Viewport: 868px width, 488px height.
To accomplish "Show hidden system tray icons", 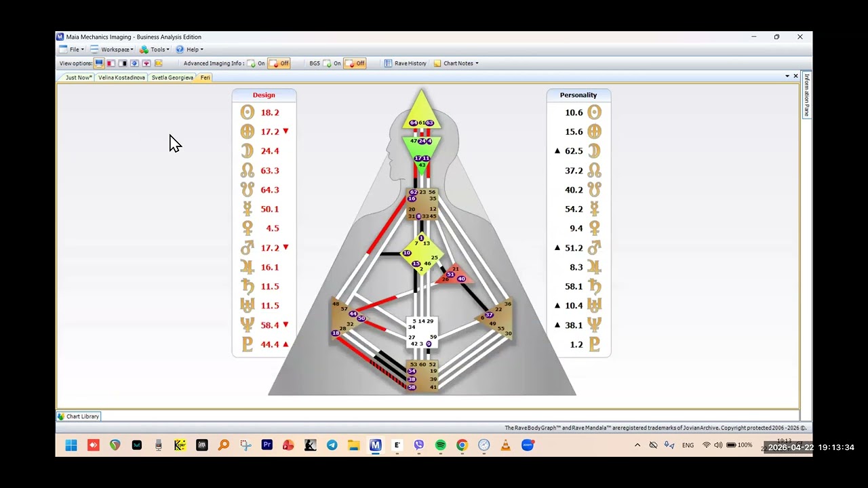I will click(637, 445).
